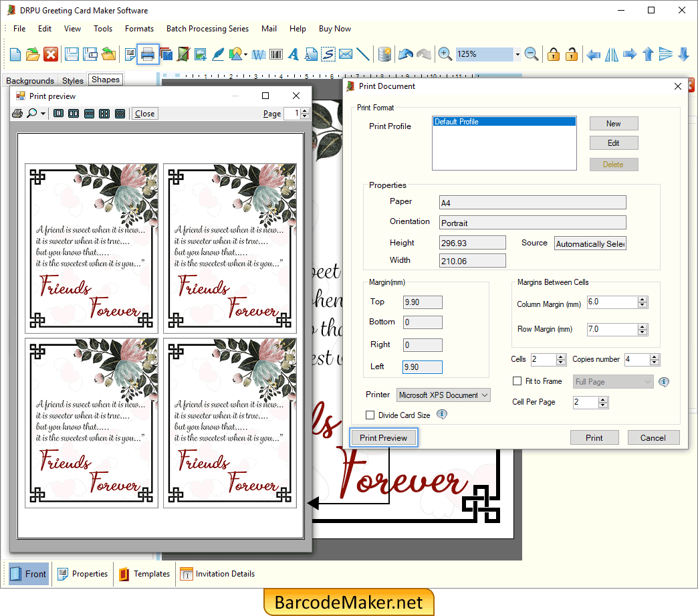Click the closed padlock lock icon

click(554, 54)
